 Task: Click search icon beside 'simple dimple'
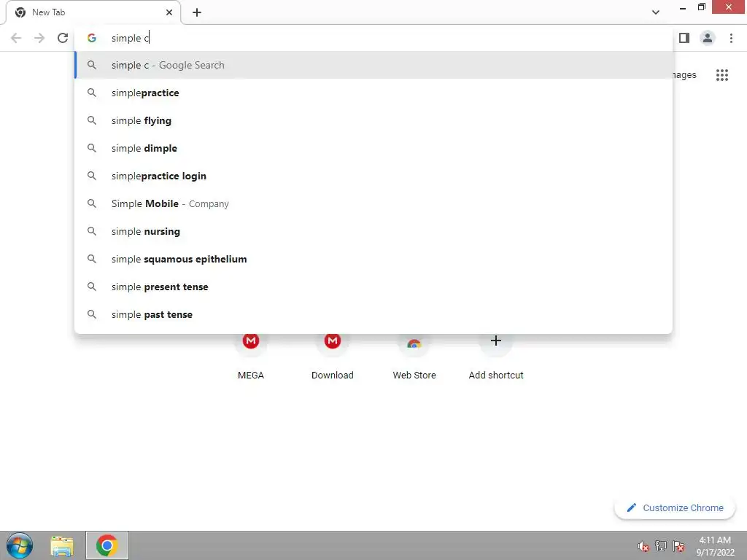pyautogui.click(x=92, y=148)
